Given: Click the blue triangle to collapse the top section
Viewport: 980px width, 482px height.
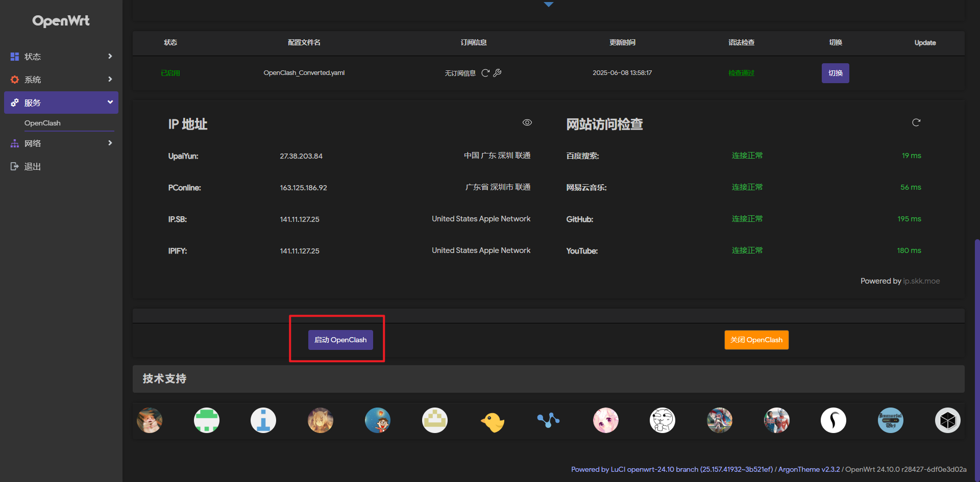Looking at the screenshot, I should (x=549, y=4).
